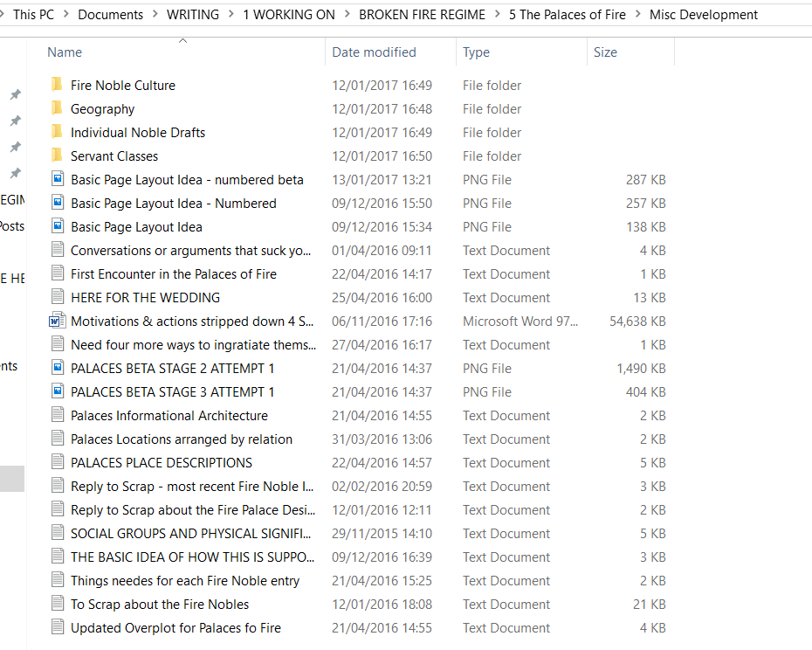Viewport: 812px width, 650px height.
Task: Click the To Scrap about the Fire Nobles icon
Action: [58, 604]
